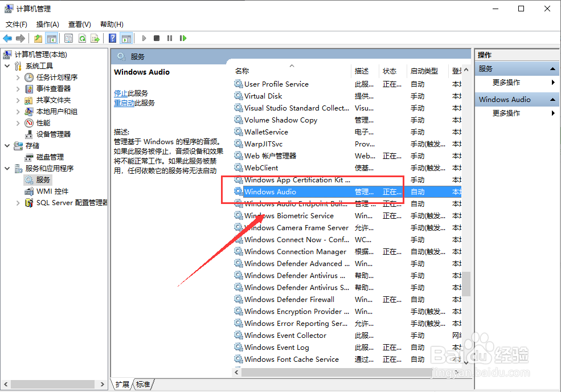Select the User Profile Service row
Image resolution: width=561 pixels, height=392 pixels.
point(347,84)
